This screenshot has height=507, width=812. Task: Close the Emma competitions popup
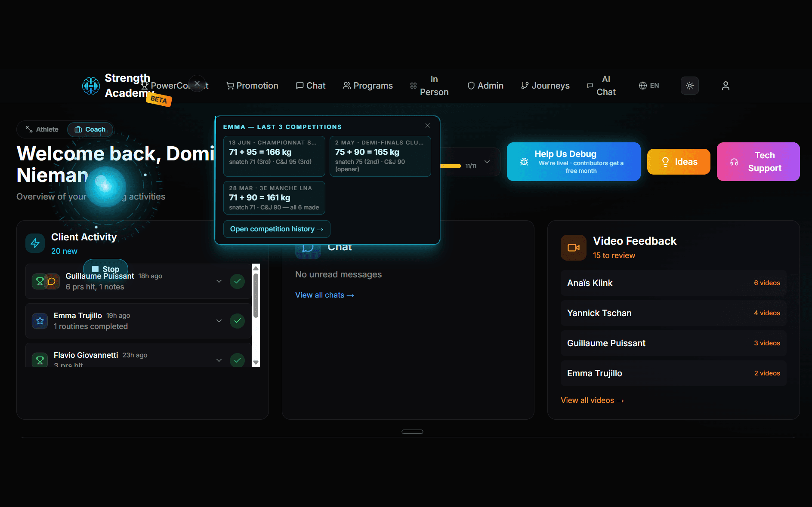point(427,126)
